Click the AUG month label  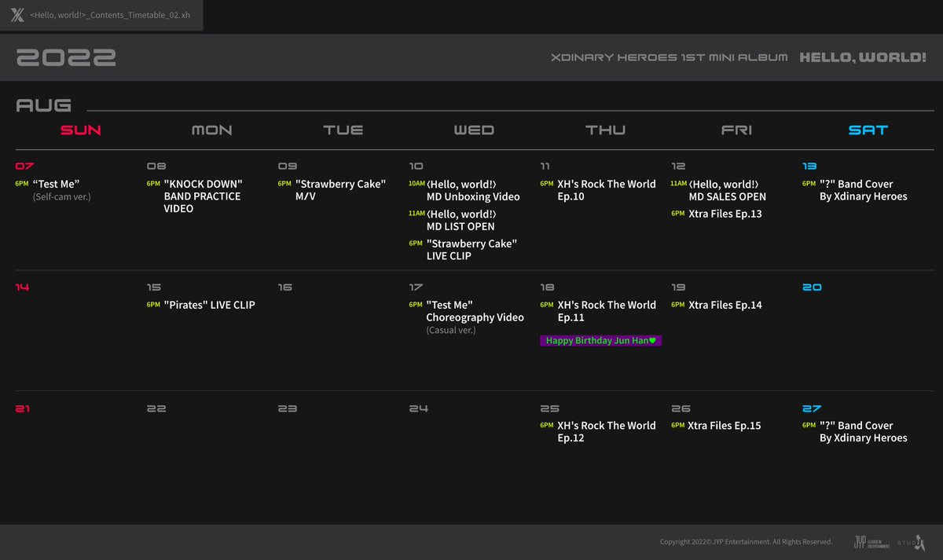44,105
